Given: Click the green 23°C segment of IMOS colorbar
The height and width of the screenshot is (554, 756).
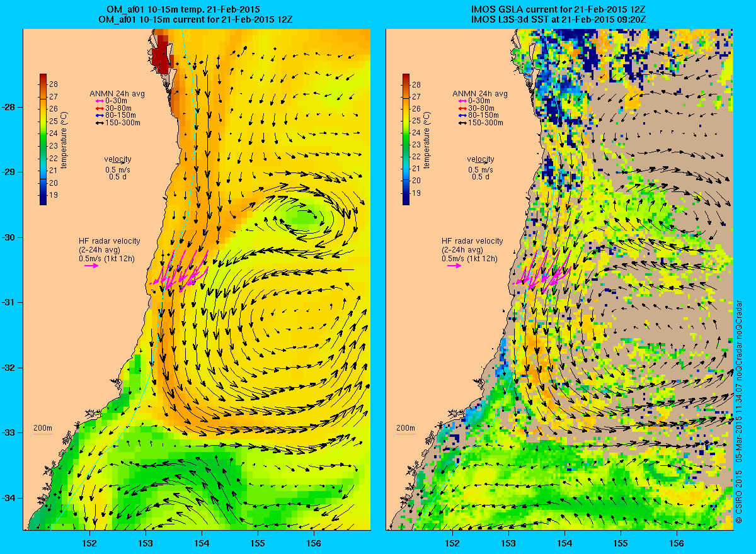Looking at the screenshot, I should click(x=406, y=145).
